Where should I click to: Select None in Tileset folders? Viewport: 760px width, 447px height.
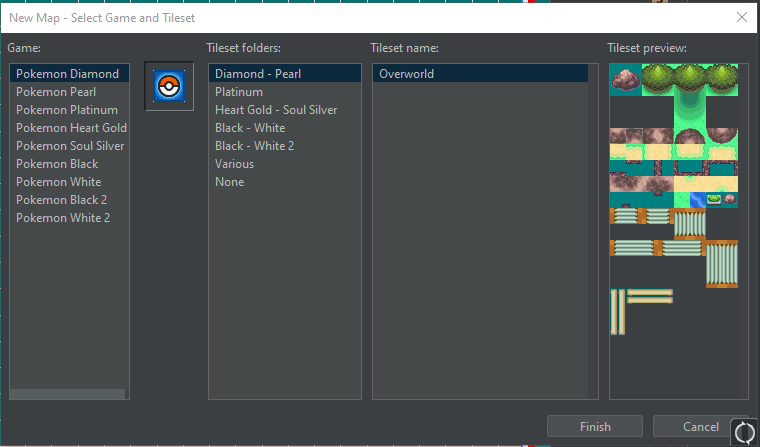[230, 182]
